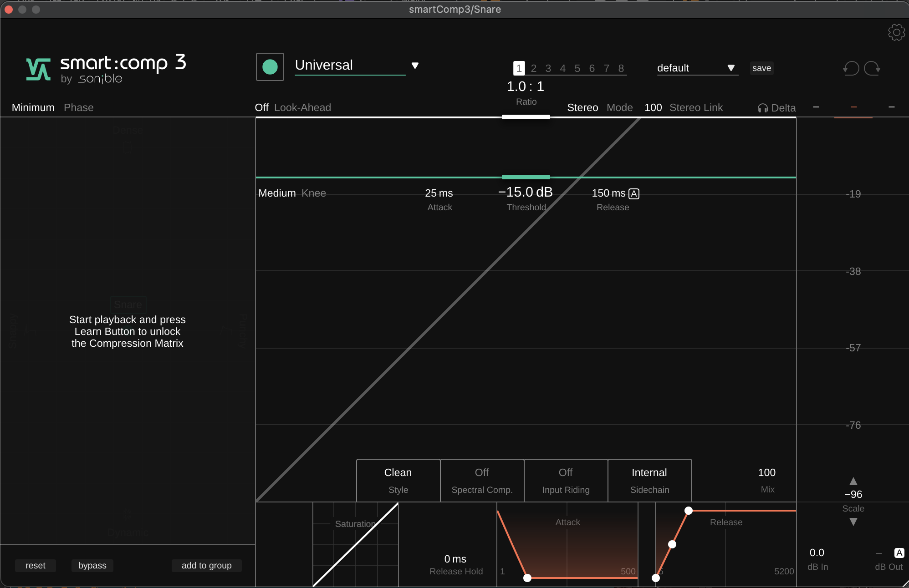This screenshot has height=588, width=909.
Task: Increase Scale with up arrow
Action: pyautogui.click(x=853, y=481)
